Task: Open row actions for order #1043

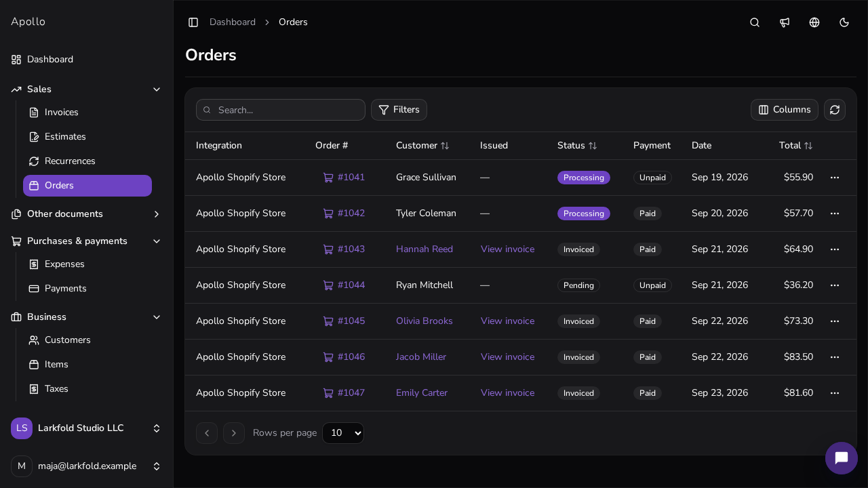Action: tap(835, 249)
